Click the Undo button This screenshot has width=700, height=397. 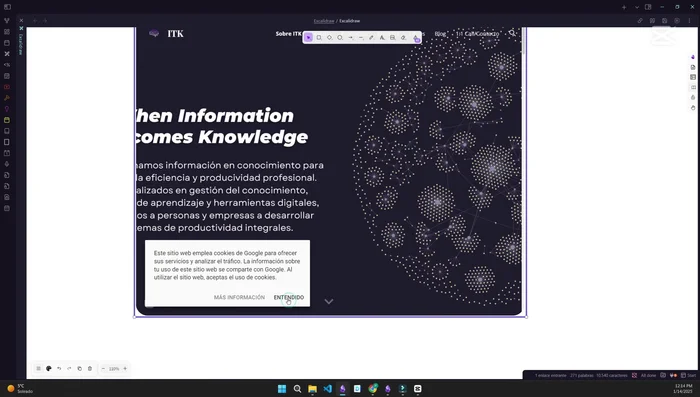click(59, 368)
